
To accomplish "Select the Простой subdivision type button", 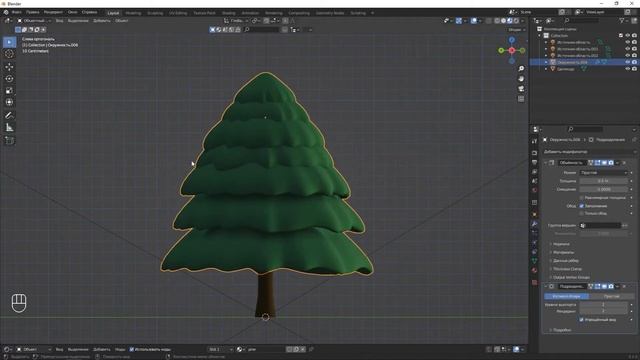I will pyautogui.click(x=611, y=296).
